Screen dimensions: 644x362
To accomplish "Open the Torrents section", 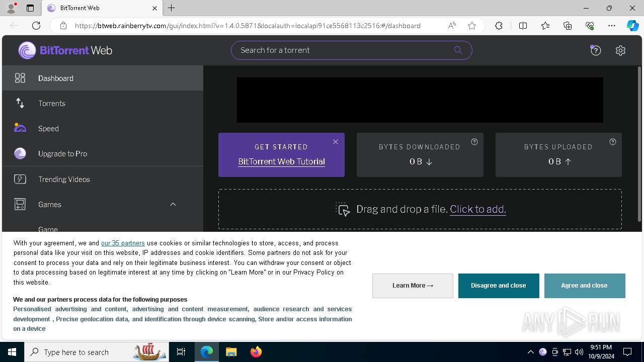I will (x=102, y=103).
